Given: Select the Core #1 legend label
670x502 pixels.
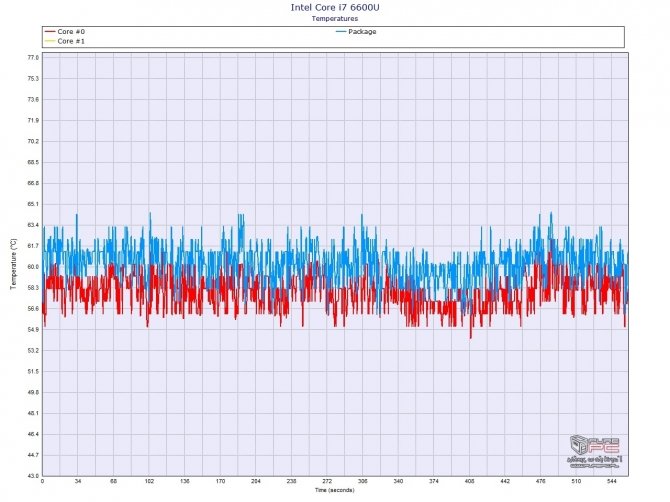Looking at the screenshot, I should click(71, 41).
